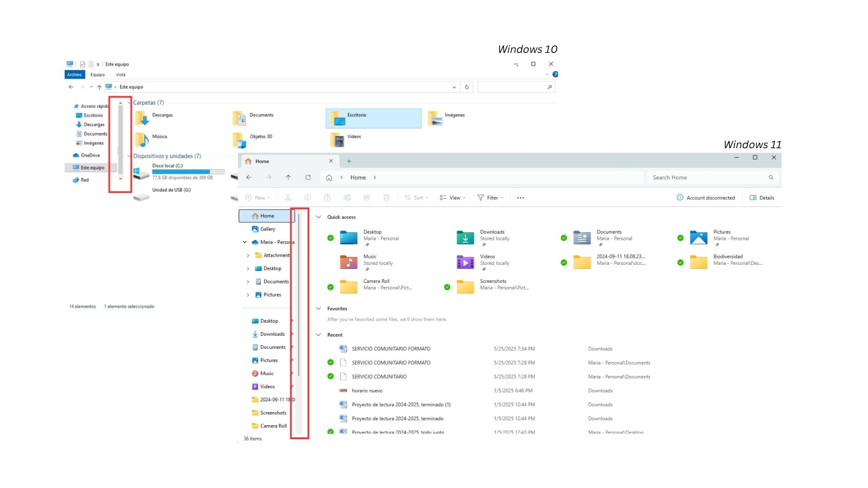This screenshot has height=488, width=868.
Task: Click the Windows 10 help question icon
Action: (x=555, y=75)
